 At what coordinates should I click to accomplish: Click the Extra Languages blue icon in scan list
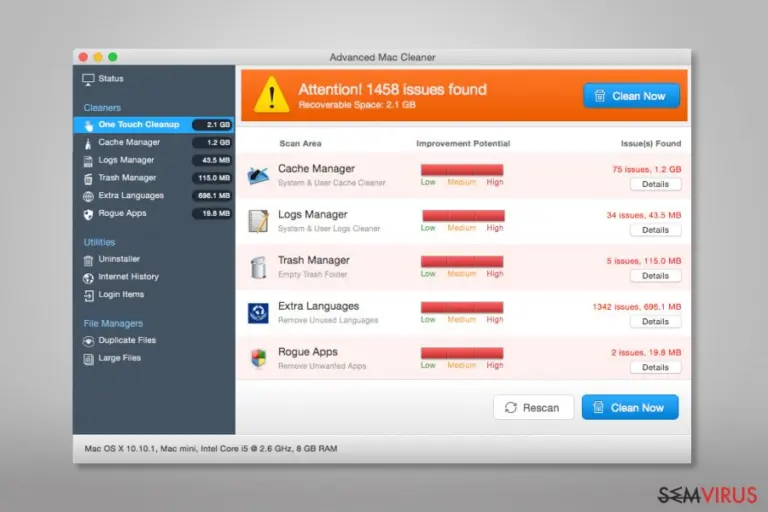[258, 313]
